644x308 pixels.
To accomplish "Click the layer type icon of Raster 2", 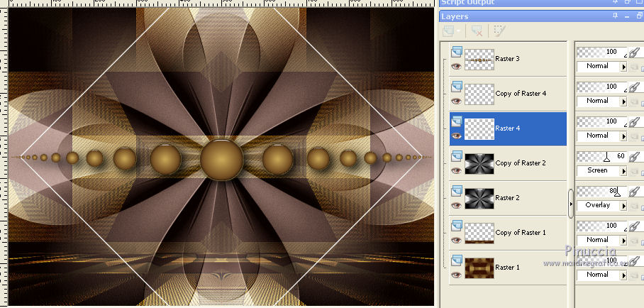I will [x=456, y=191].
